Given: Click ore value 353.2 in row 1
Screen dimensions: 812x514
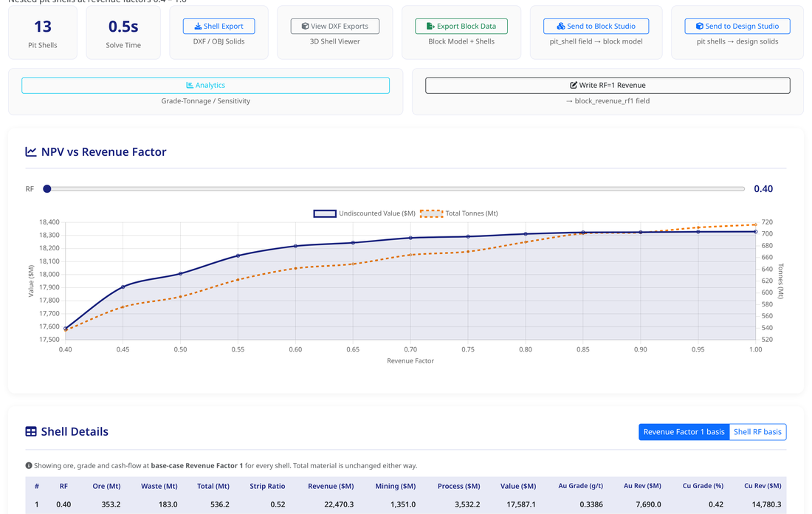Looking at the screenshot, I should click(x=111, y=504).
